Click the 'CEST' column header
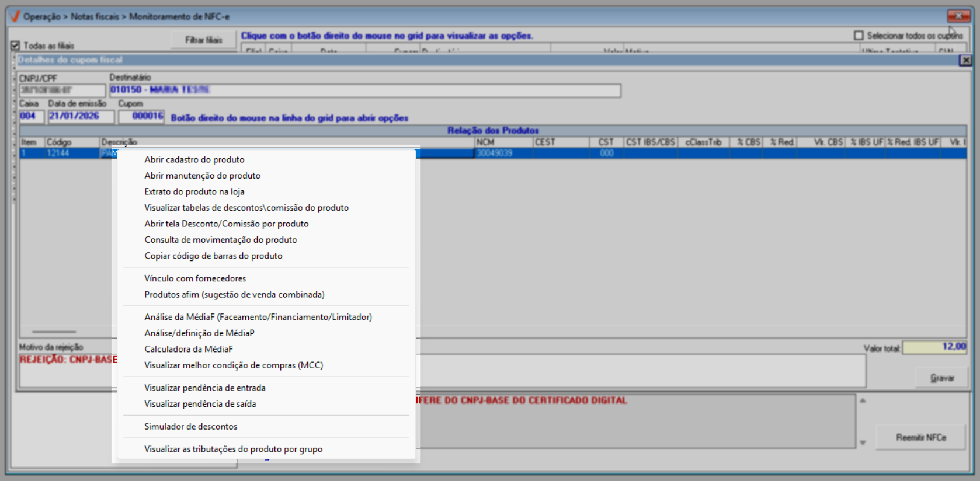 click(561, 142)
